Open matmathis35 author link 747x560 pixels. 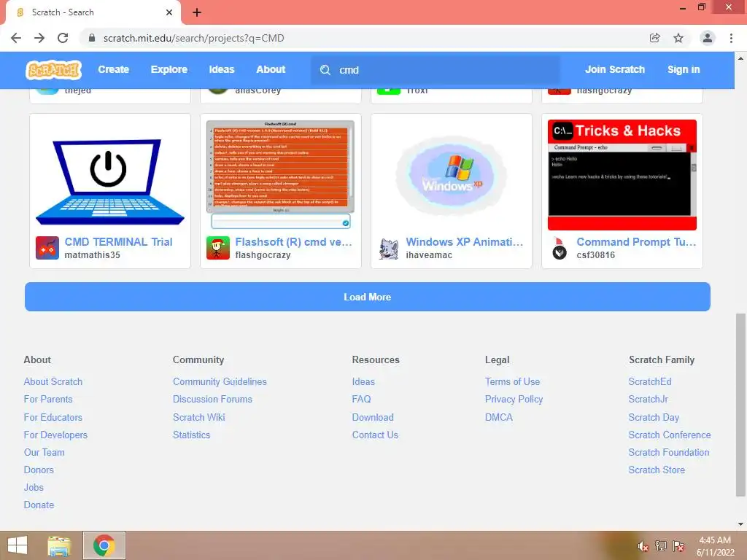92,254
